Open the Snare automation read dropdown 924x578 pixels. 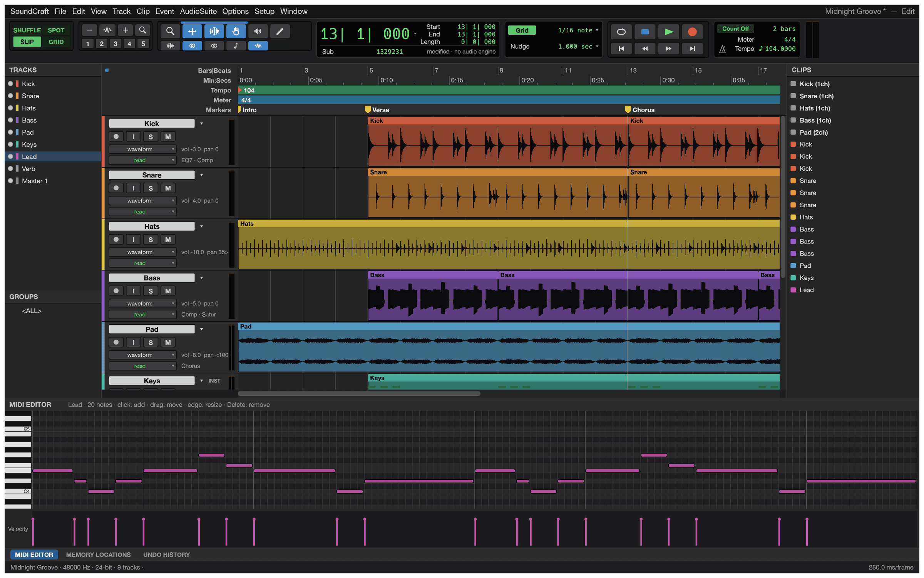click(142, 212)
